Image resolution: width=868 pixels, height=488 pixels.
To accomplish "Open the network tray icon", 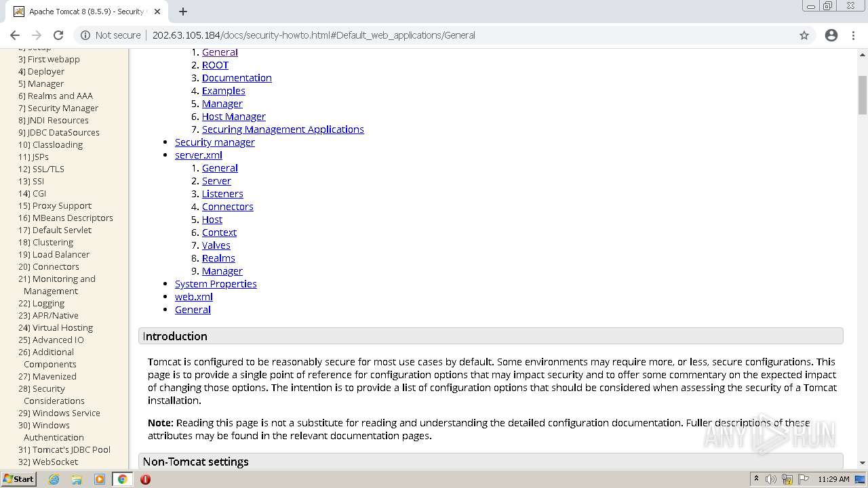I will point(787,479).
